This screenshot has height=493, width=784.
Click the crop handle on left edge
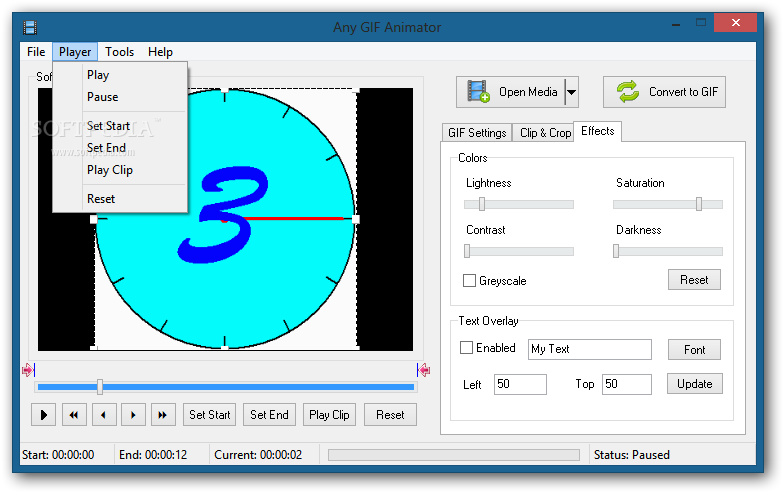coord(94,219)
